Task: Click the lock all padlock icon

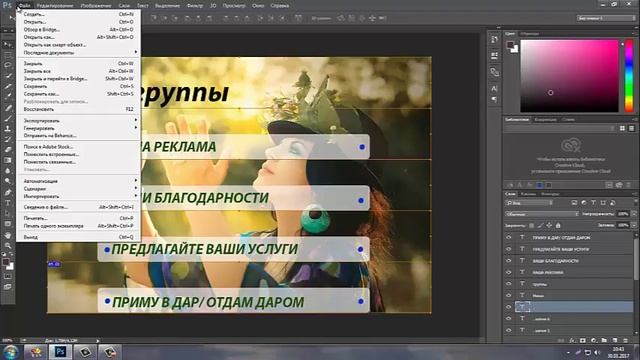Action: pyautogui.click(x=558, y=225)
